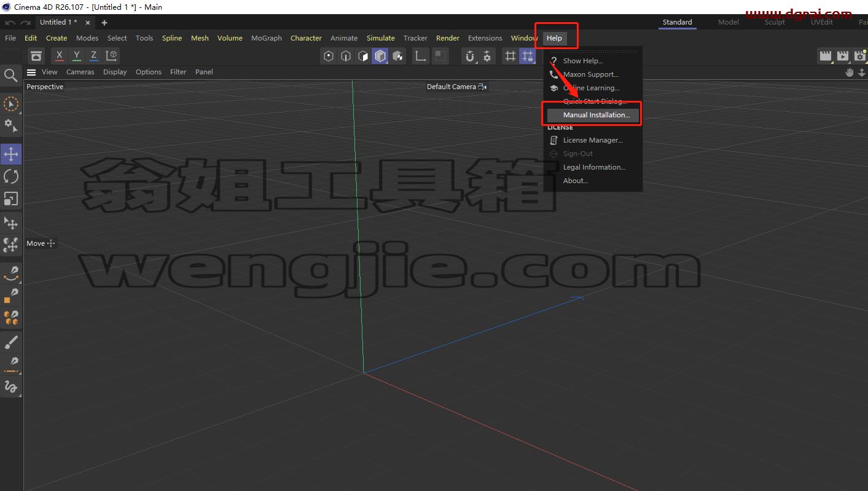This screenshot has height=491, width=868.
Task: Click the grid workplane icon
Action: [x=510, y=57]
